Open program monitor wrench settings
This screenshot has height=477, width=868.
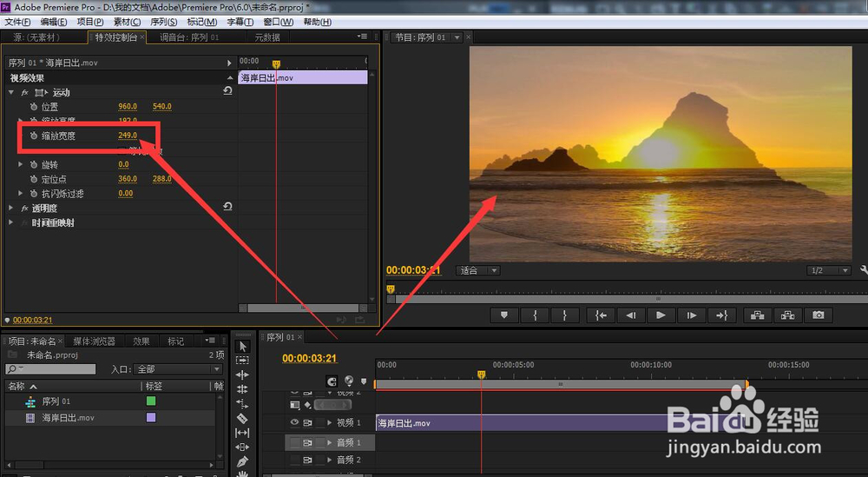coord(864,270)
